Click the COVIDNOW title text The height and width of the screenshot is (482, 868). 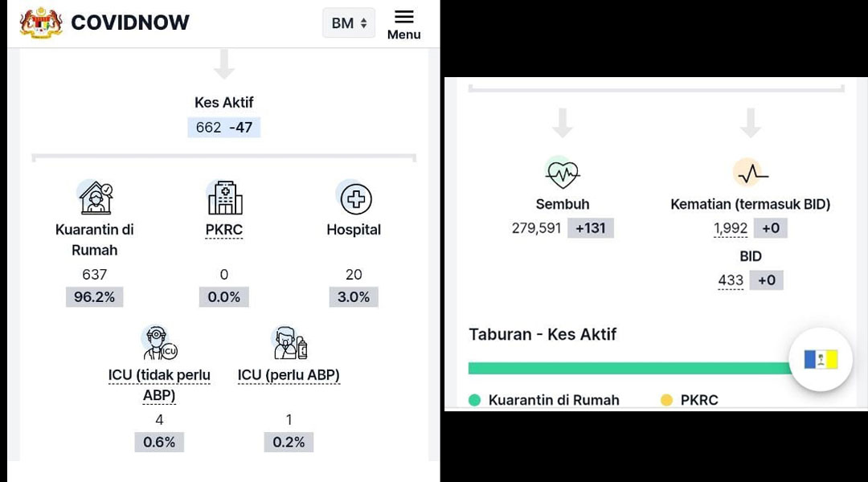click(x=130, y=22)
